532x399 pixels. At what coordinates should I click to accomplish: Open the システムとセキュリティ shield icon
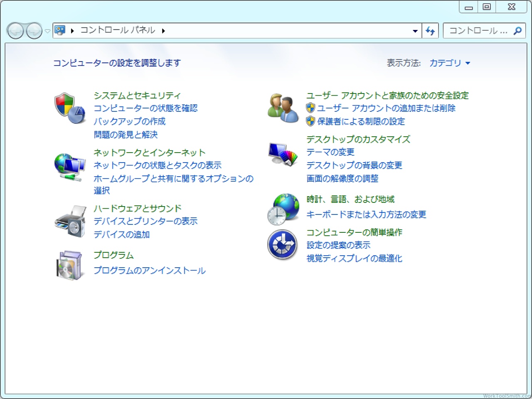tap(70, 108)
